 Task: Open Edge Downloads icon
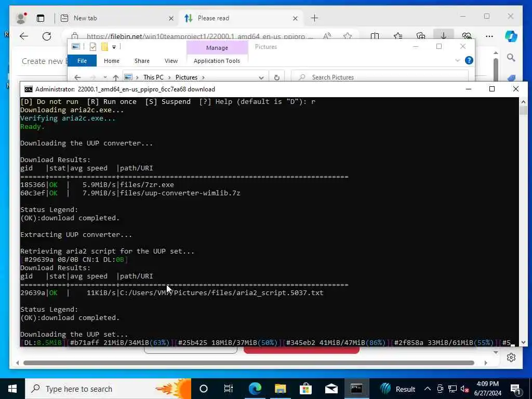444,35
